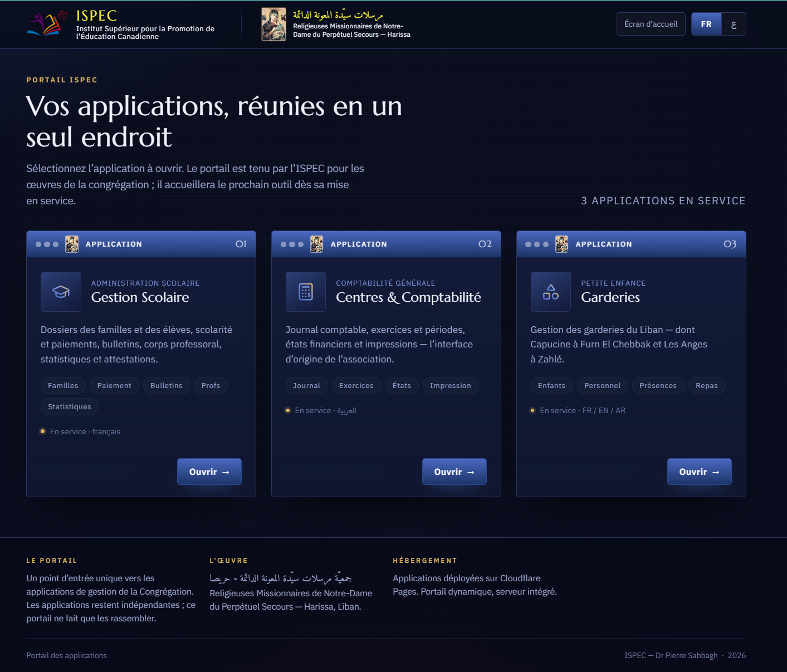Viewport: 787px width, 672px height.
Task: Click the Centres & Comptabilité card title
Action: [409, 297]
